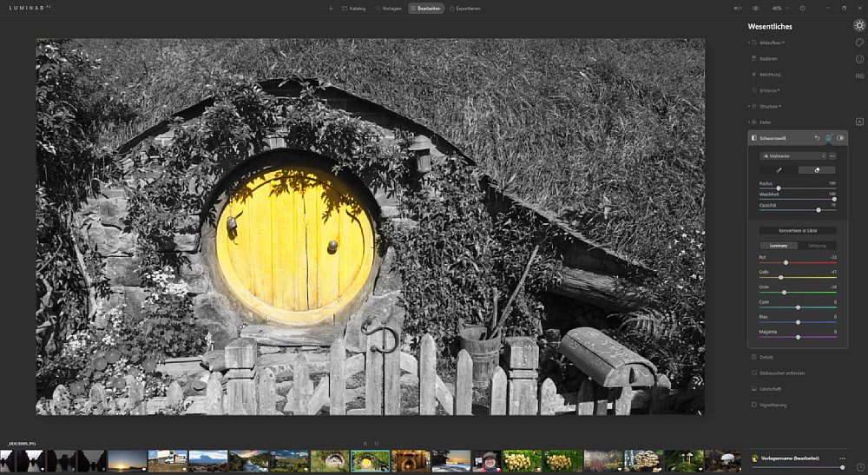Open the Local Masking 'A' tools
Screen dimensions: 868x475
click(x=859, y=122)
